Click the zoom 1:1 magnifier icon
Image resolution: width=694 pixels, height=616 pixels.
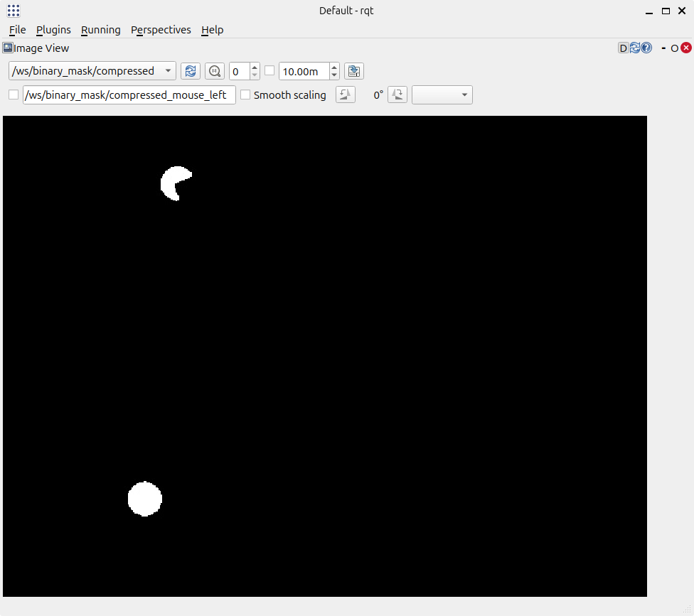[215, 71]
